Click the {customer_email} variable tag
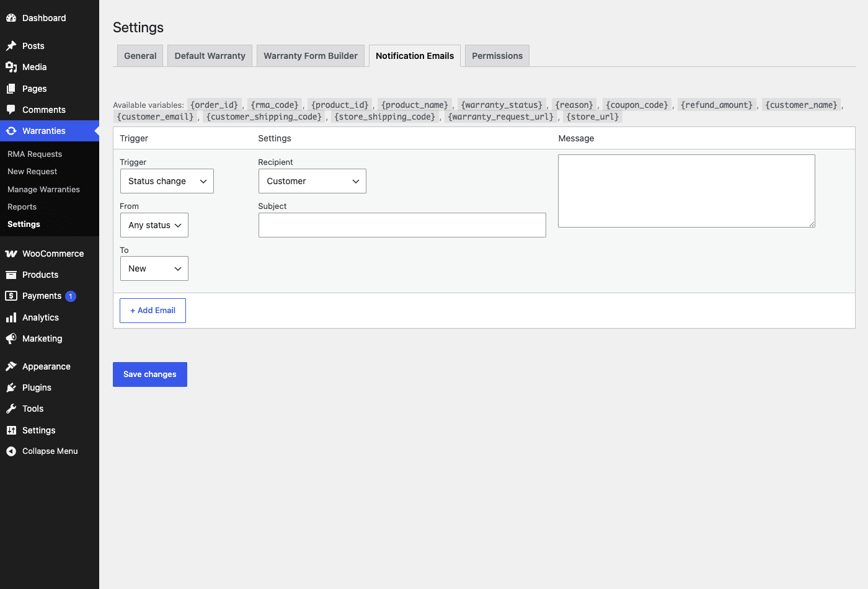This screenshot has width=868, height=589. tap(155, 117)
